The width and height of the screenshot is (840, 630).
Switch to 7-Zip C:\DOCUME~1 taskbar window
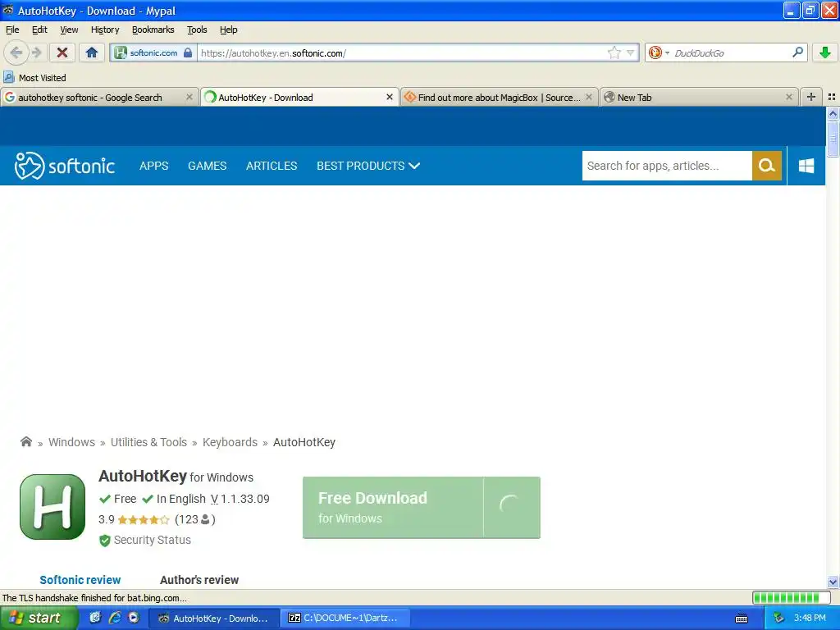coord(346,619)
